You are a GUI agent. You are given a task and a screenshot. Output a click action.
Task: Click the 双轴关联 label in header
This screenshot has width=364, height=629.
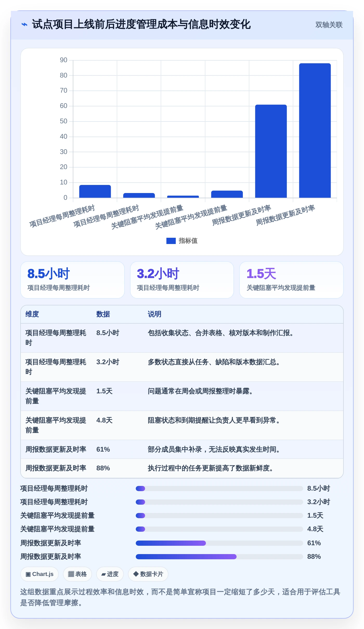point(329,25)
